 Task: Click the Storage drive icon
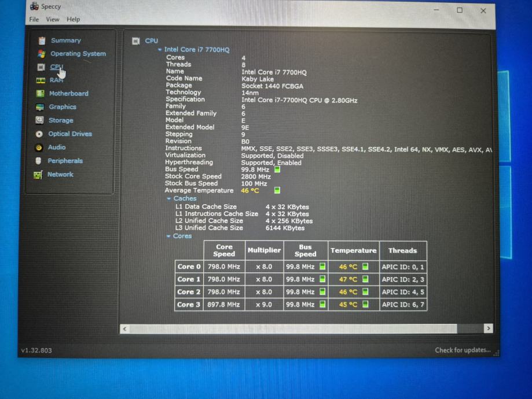40,120
